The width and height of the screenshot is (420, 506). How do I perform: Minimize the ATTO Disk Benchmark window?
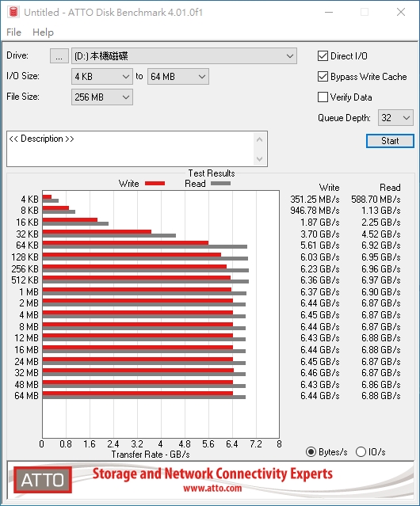pos(329,12)
